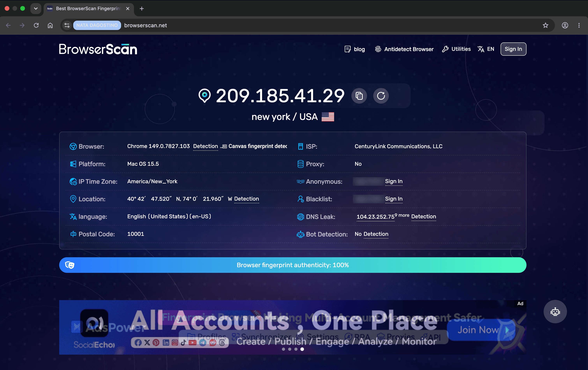Click the browser fingerprint authenticity 100% bar
588x370 pixels.
292,265
